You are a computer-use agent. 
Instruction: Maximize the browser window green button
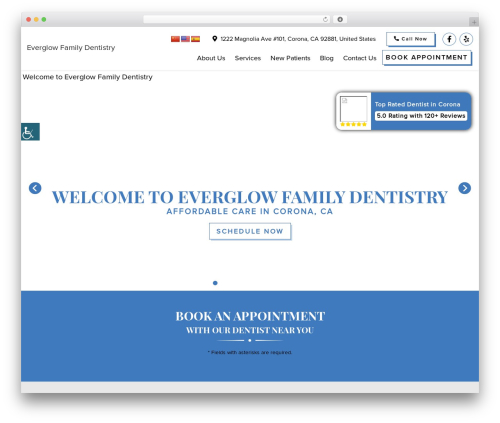click(x=44, y=19)
